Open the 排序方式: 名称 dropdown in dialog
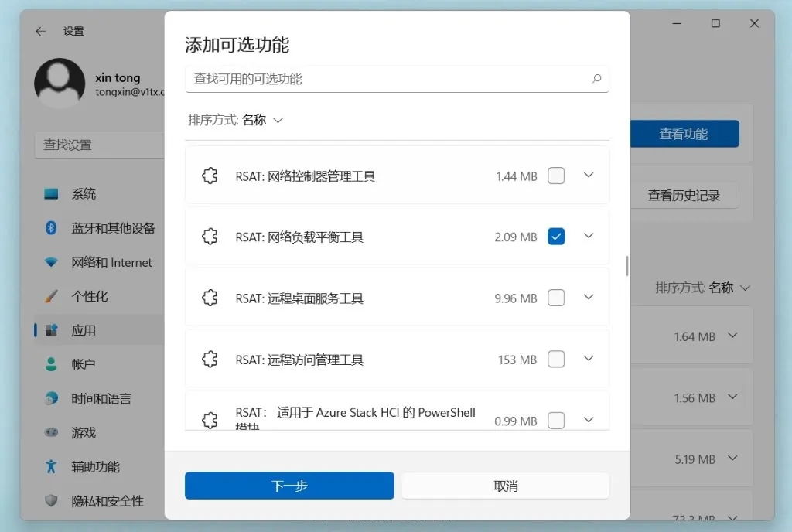 (236, 120)
